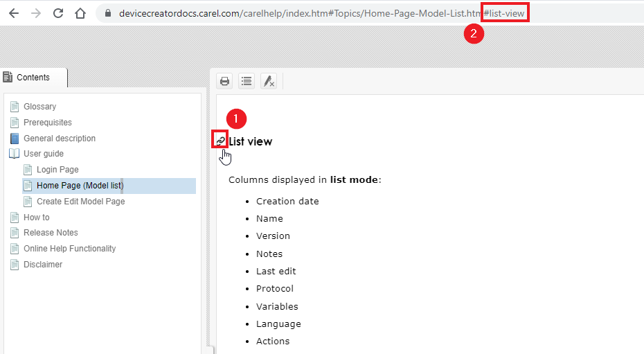Click the expand-all list toolbar icon
Viewport: 644px width, 354px height.
247,81
